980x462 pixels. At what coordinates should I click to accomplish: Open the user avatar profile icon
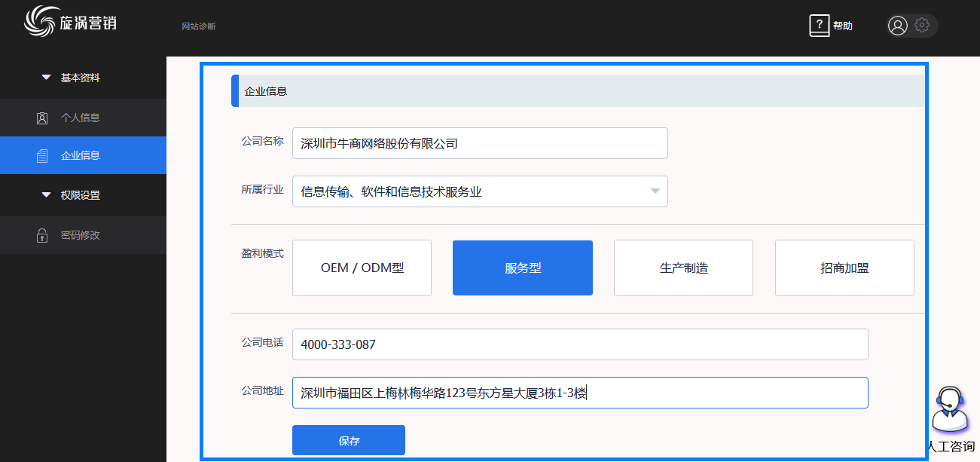898,26
